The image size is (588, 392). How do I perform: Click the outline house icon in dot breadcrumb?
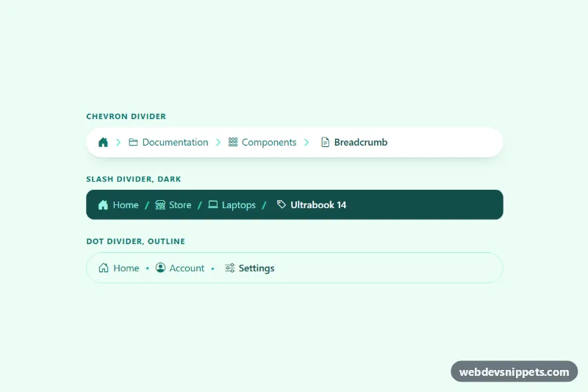click(x=104, y=268)
